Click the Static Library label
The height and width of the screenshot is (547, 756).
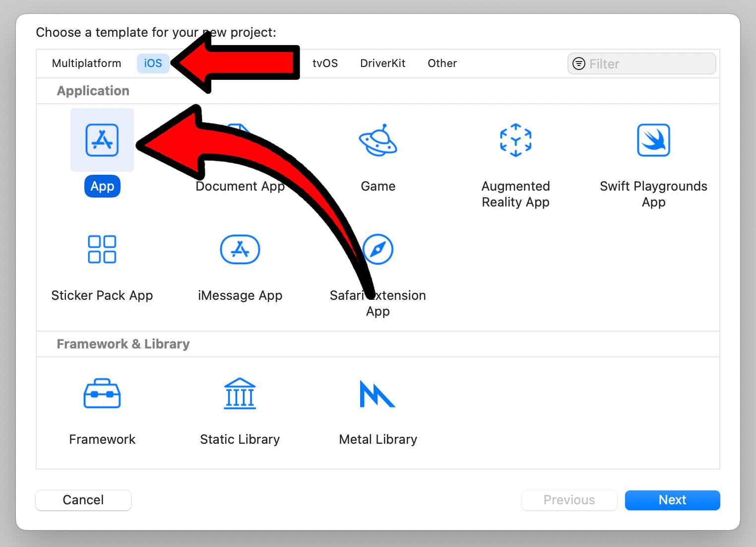[x=240, y=439]
